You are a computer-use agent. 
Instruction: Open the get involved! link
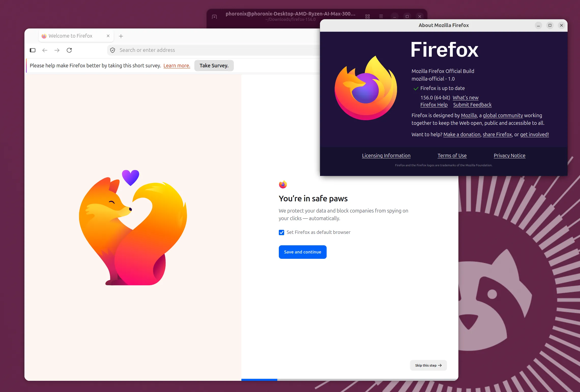point(534,134)
